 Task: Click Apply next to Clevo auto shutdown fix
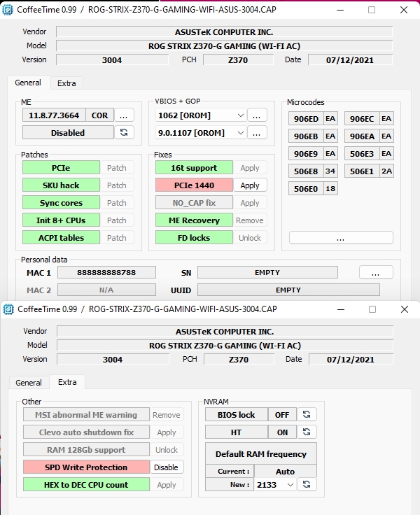[167, 432]
